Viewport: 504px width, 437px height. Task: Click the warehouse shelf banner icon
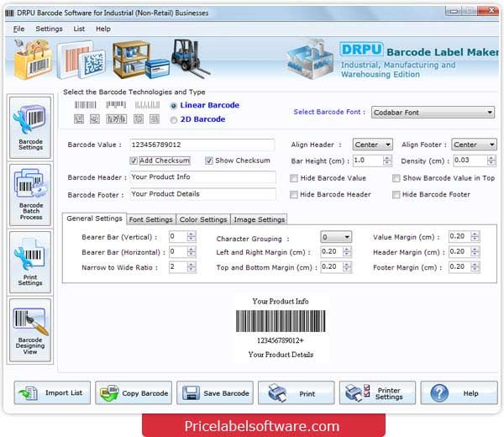(x=140, y=61)
